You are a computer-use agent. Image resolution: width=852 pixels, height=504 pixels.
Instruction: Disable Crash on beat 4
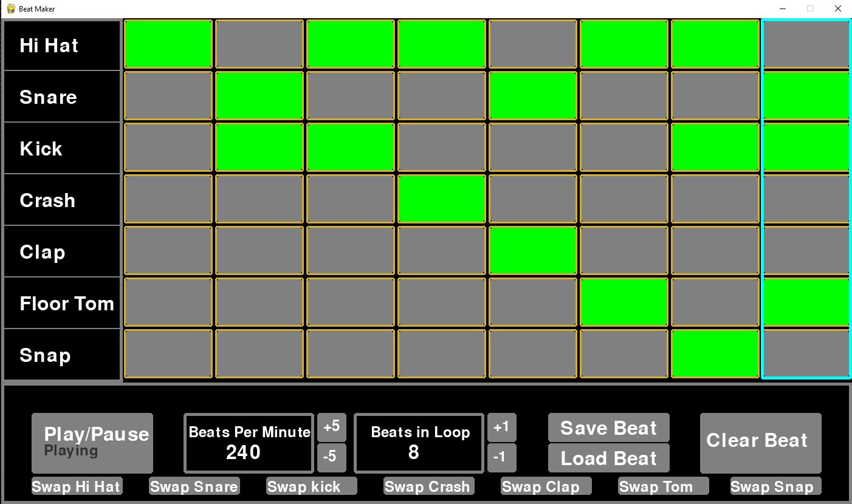click(x=442, y=199)
